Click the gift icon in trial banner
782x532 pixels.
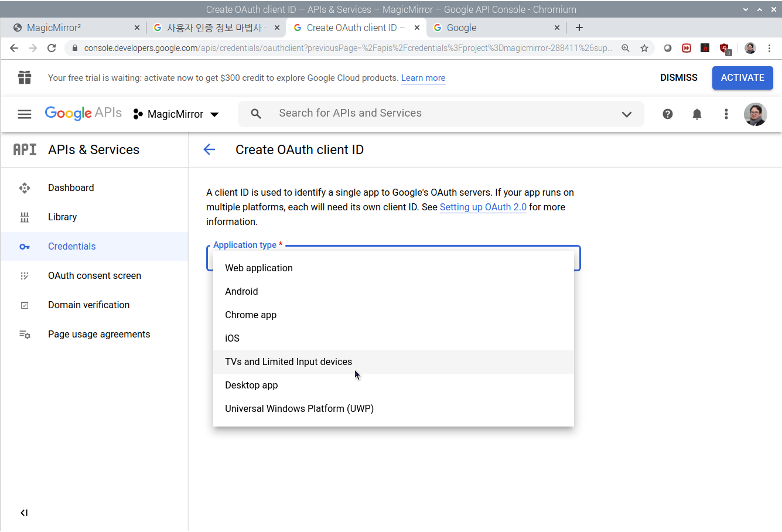(25, 77)
